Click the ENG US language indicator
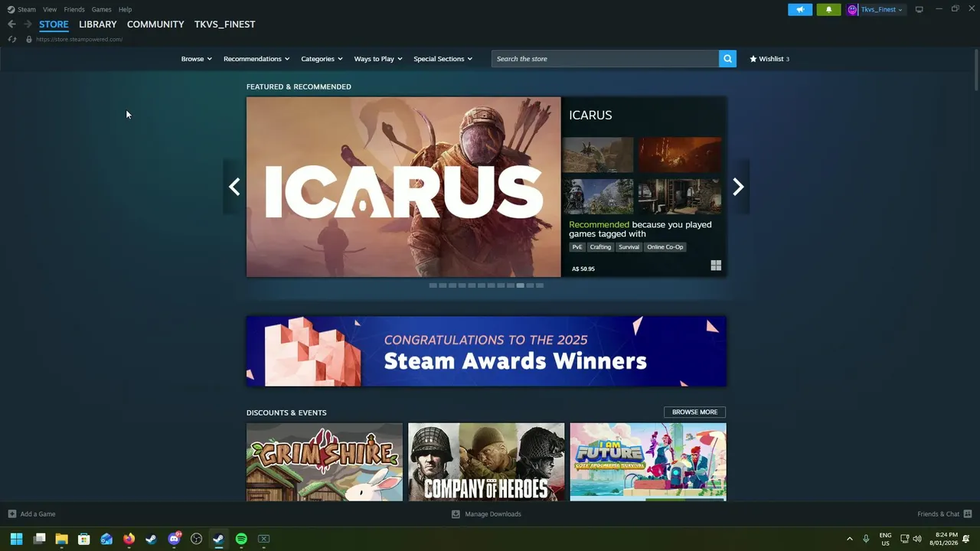This screenshot has width=980, height=551. pos(885,539)
